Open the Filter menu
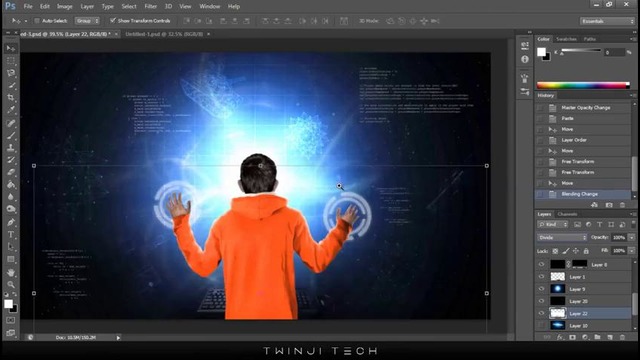The height and width of the screenshot is (360, 640). (151, 7)
